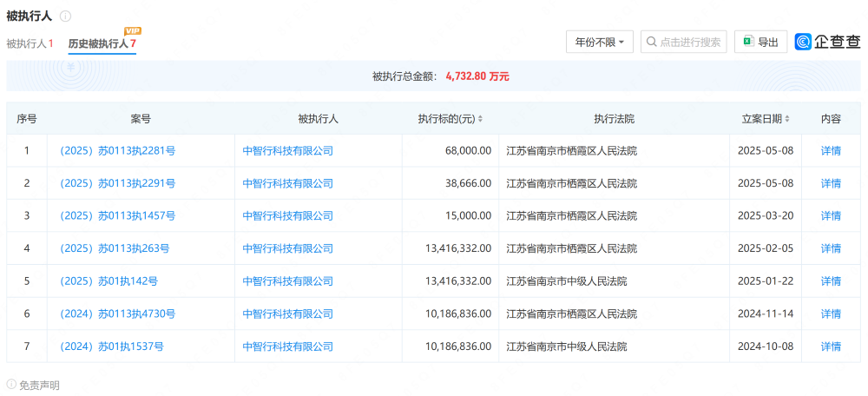Click the Excel icon on export button
The height and width of the screenshot is (396, 868).
[x=746, y=42]
